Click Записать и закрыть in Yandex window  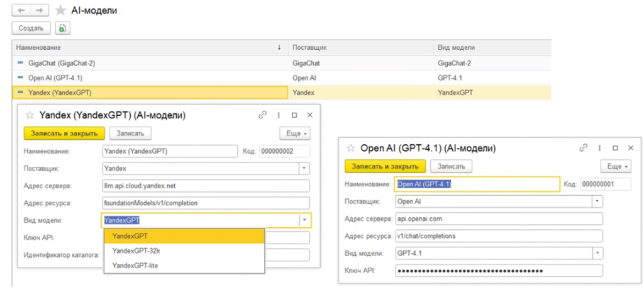tap(64, 133)
